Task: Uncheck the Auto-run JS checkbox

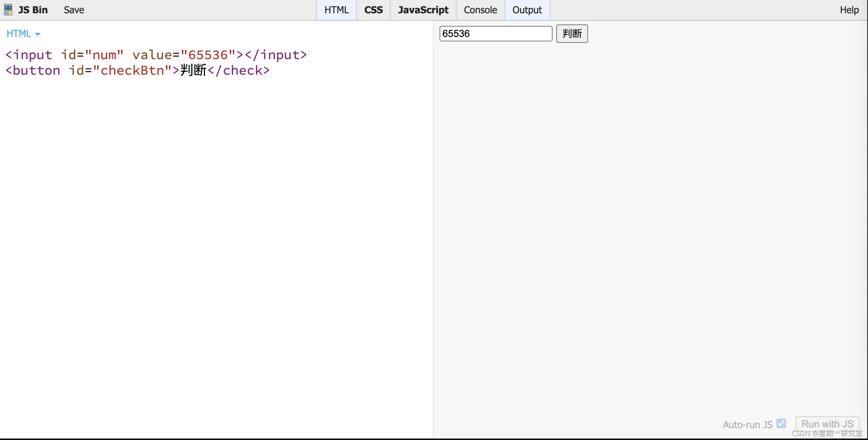Action: [781, 423]
